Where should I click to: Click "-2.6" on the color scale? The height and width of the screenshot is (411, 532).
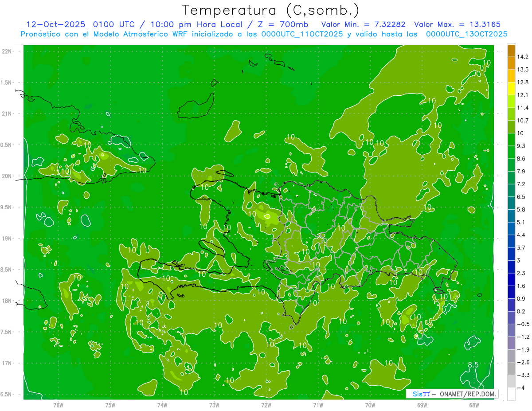tap(523, 362)
